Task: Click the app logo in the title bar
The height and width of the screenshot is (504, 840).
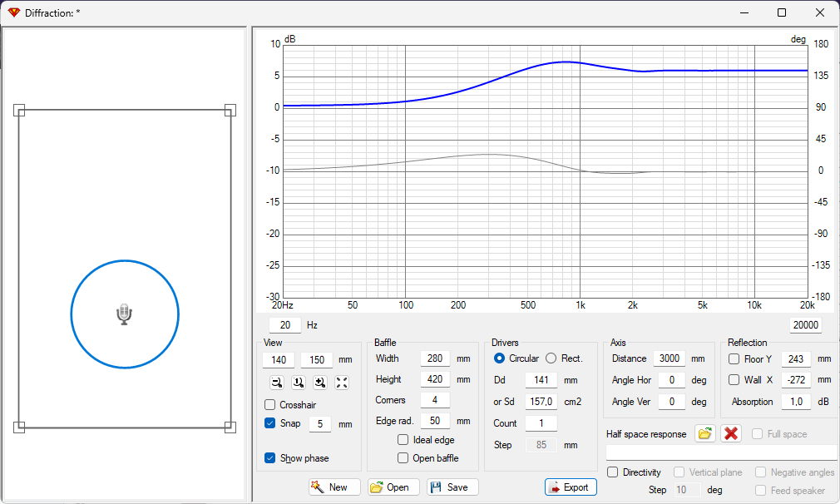Action: (x=14, y=12)
